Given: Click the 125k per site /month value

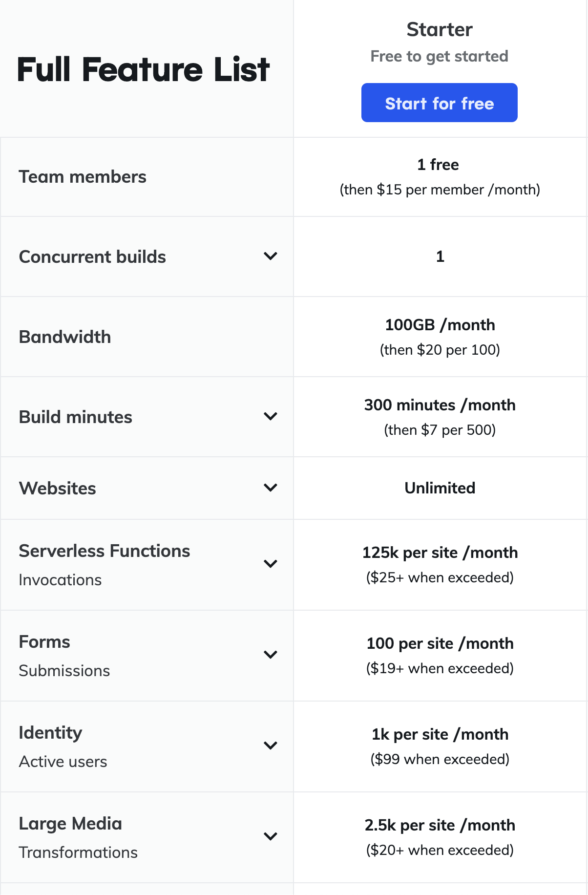Looking at the screenshot, I should 440,553.
